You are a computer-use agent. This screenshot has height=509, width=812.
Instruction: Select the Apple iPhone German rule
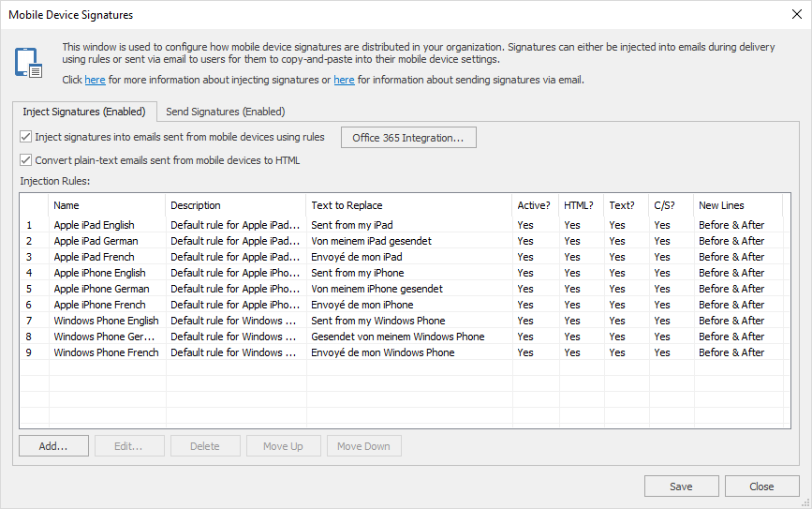click(x=101, y=289)
